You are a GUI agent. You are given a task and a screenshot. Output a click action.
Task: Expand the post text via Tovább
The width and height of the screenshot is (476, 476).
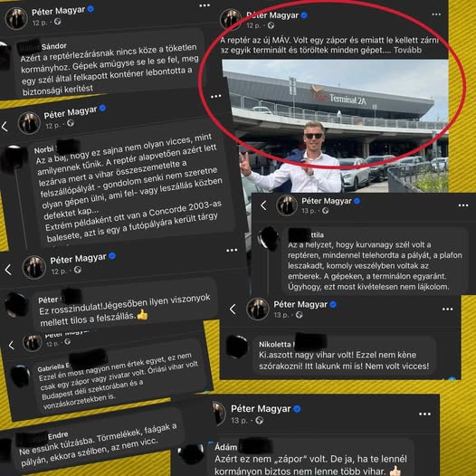coord(408,50)
